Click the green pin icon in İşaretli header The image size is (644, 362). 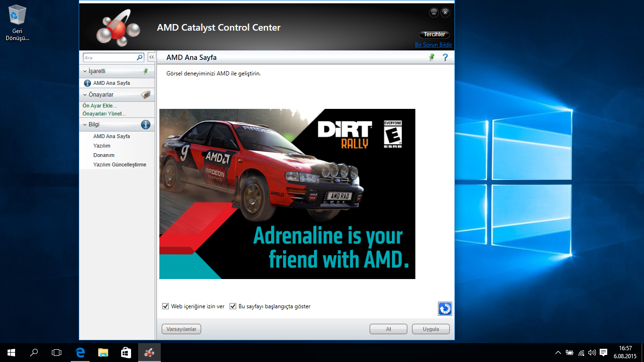pos(146,71)
